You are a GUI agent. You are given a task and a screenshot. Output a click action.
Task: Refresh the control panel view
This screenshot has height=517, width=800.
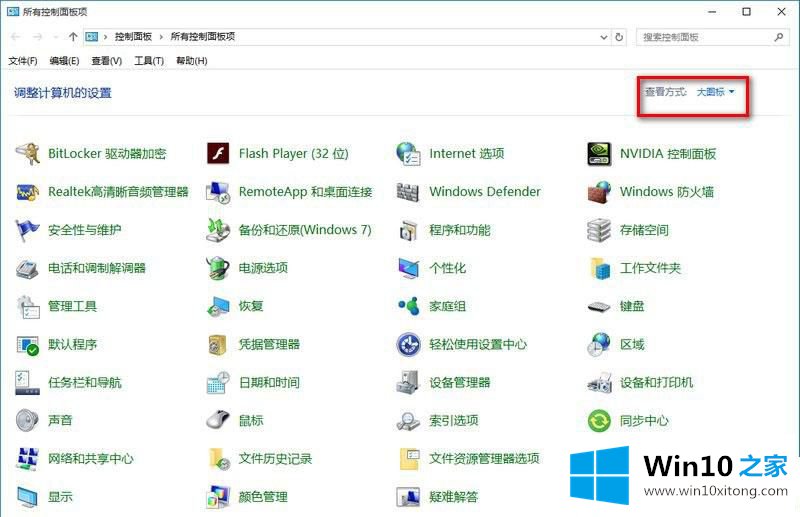coord(619,37)
